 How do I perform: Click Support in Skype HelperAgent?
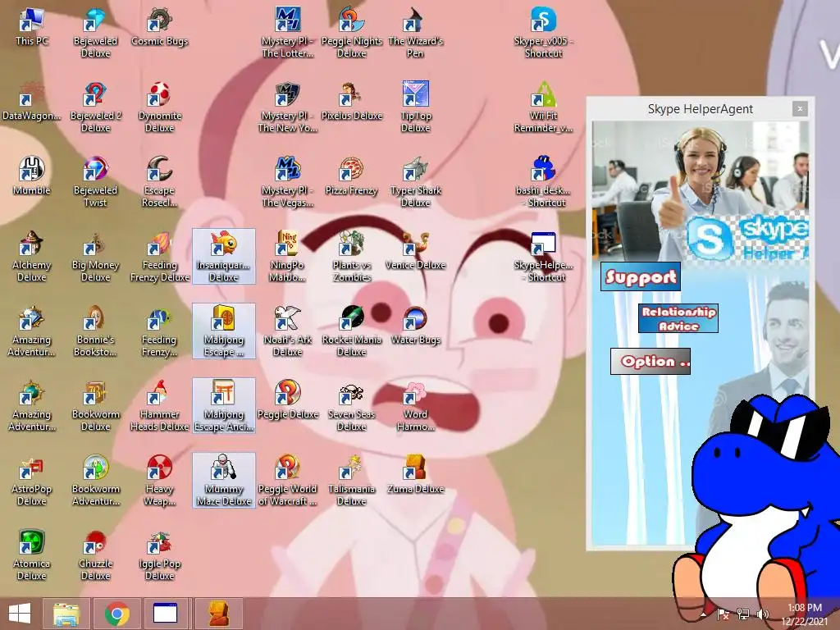pyautogui.click(x=640, y=276)
